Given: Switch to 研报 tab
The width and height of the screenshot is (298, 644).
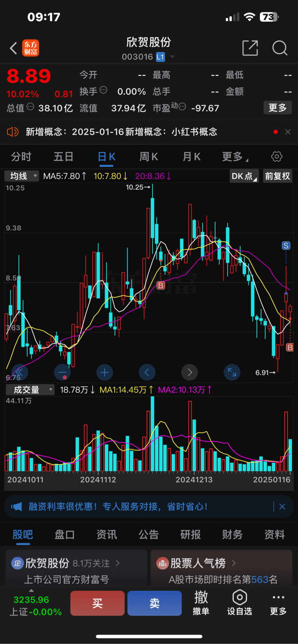Looking at the screenshot, I should coord(191,535).
